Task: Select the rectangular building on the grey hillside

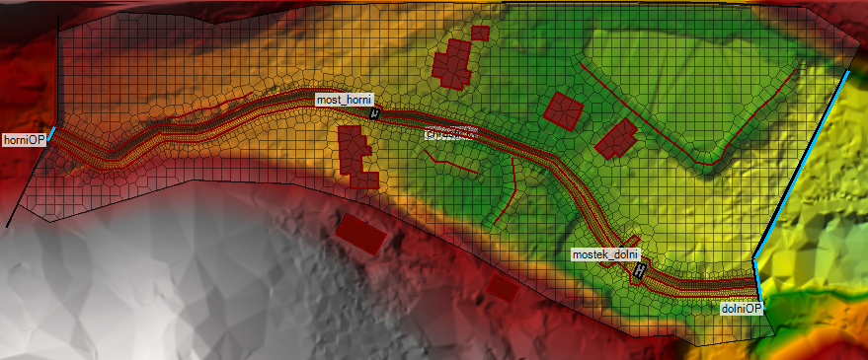Action: coord(361,234)
